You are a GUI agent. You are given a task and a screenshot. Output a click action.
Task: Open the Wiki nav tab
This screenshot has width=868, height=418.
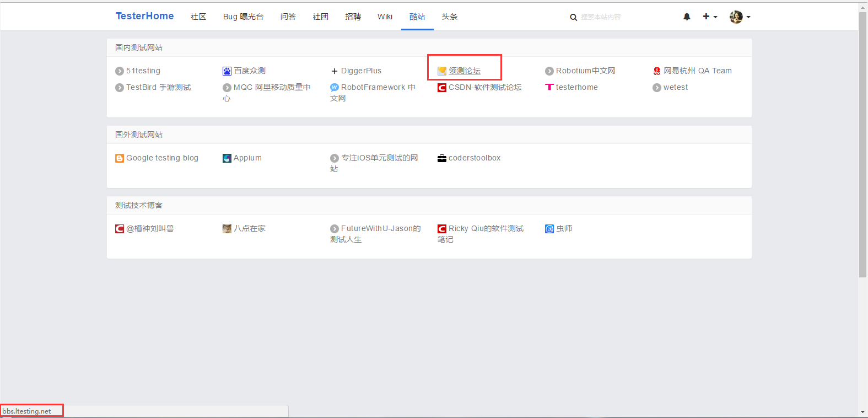385,17
